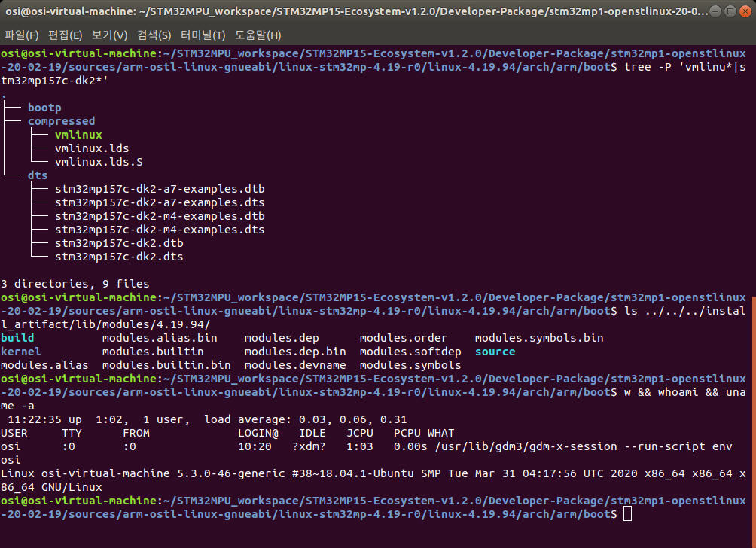
Task: Click 'stm32mp157c-dk2.dts' in tree output
Action: (x=119, y=257)
